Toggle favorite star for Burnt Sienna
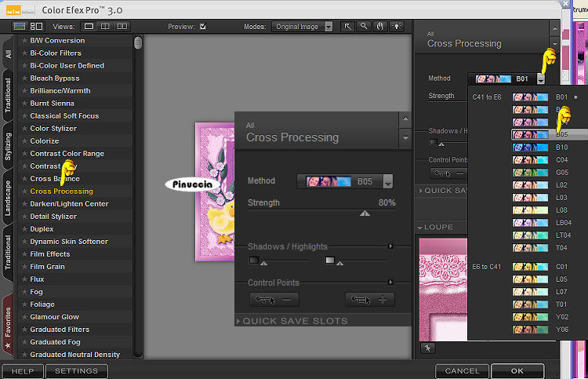This screenshot has height=379, width=588. [24, 104]
